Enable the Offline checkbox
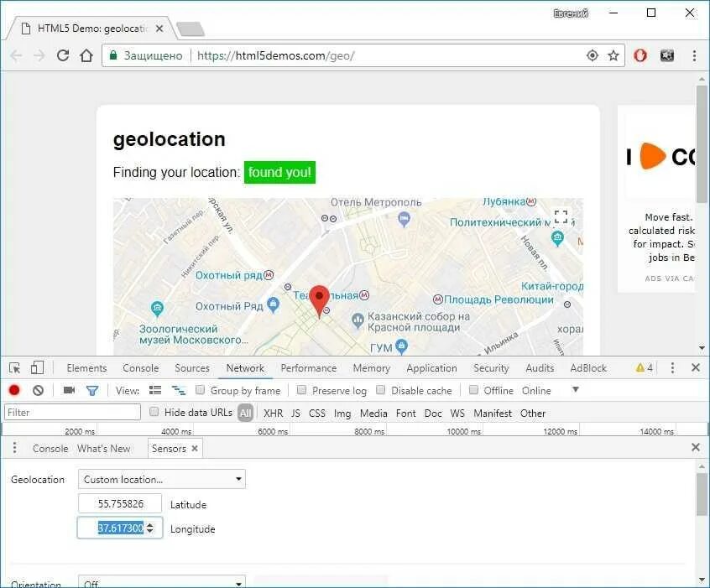 pos(473,390)
